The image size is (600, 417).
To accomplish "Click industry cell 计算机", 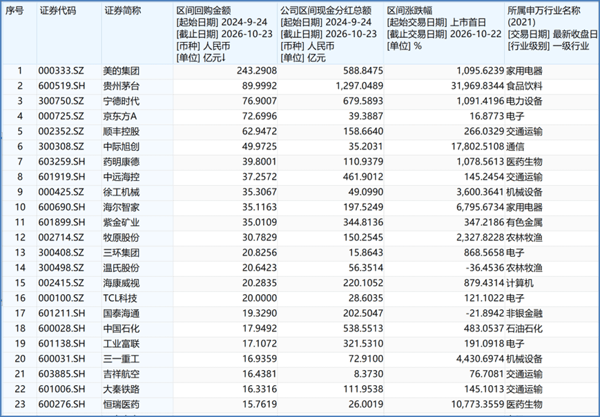I will pos(520,283).
